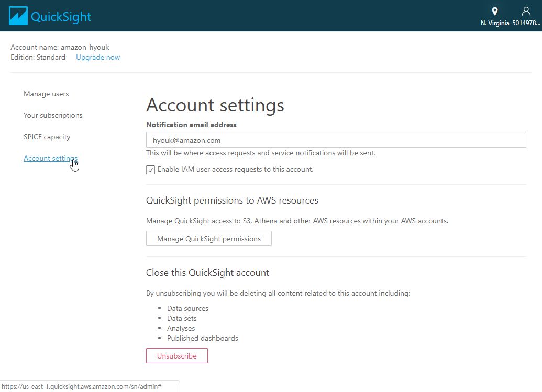542x392 pixels.
Task: Click 'QuickSight permissions to AWS resources' heading
Action: click(233, 200)
